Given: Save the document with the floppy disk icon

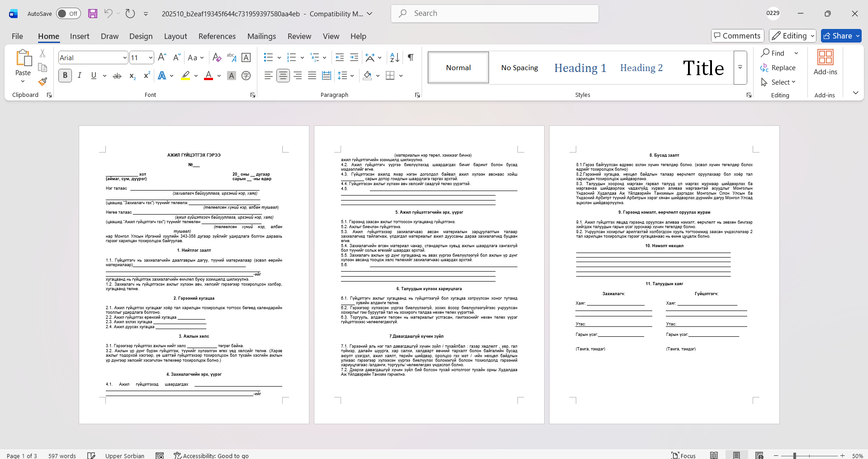Looking at the screenshot, I should pos(93,14).
